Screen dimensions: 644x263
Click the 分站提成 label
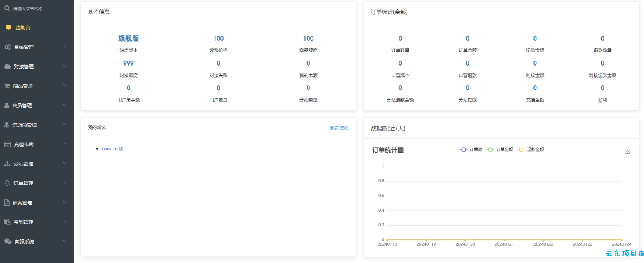tap(467, 100)
